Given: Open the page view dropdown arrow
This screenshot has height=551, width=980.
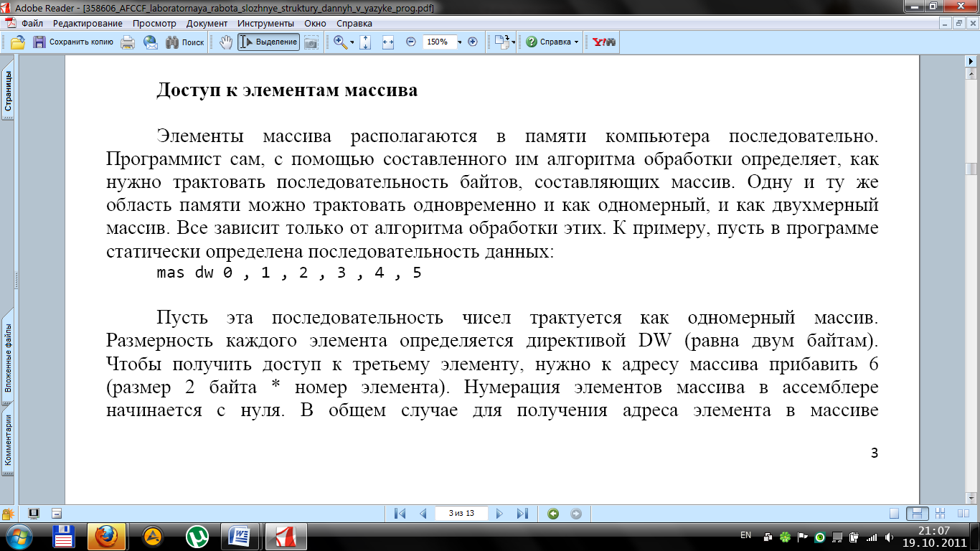Looking at the screenshot, I should point(514,42).
